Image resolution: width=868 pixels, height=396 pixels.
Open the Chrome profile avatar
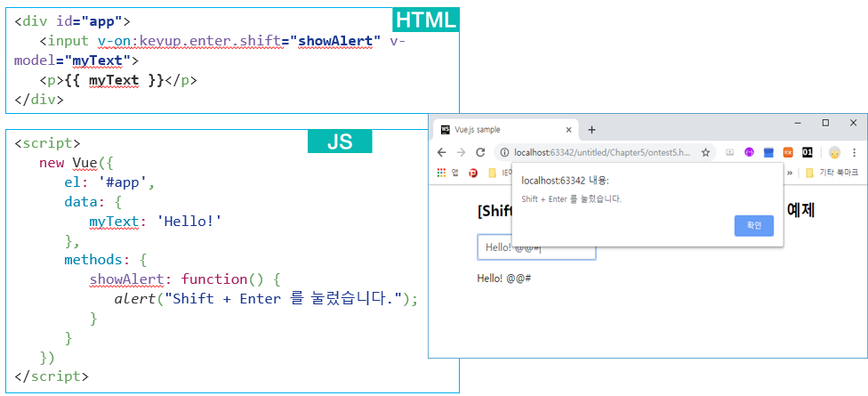coord(835,152)
